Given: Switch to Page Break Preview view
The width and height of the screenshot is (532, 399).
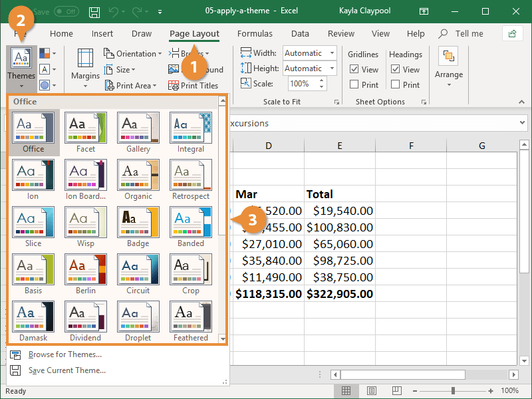Looking at the screenshot, I should pyautogui.click(x=398, y=391).
